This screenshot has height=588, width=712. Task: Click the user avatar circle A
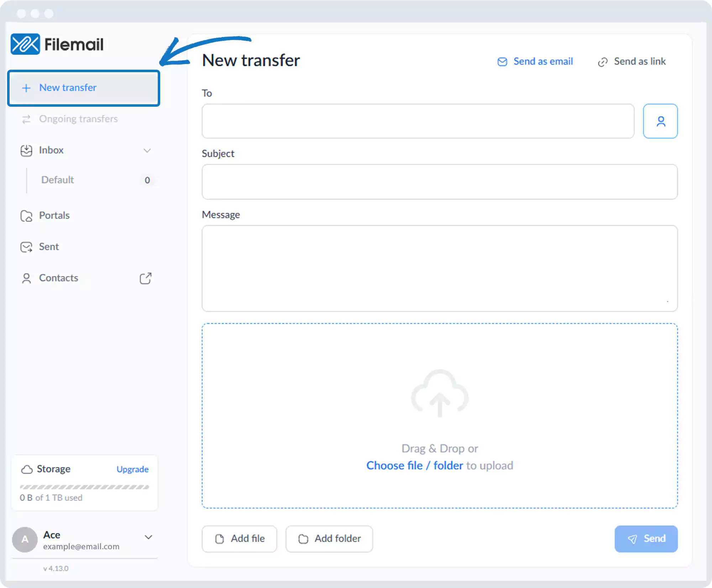click(x=25, y=540)
